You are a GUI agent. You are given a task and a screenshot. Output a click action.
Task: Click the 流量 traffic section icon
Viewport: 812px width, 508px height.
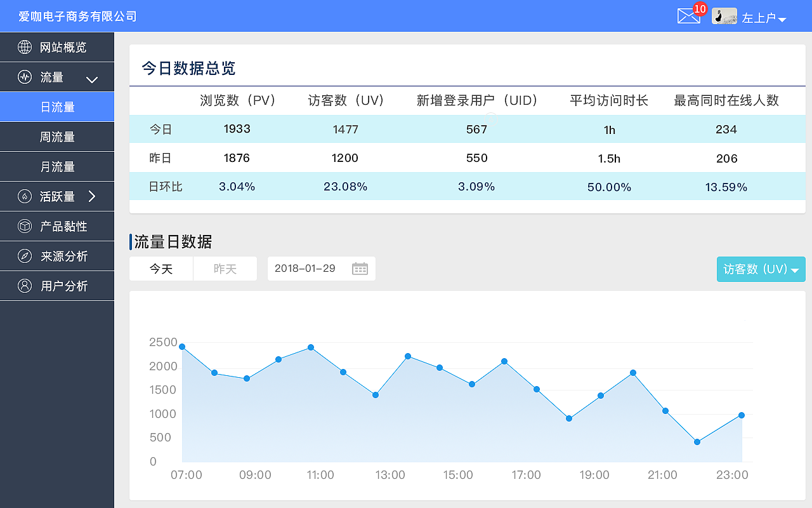(23, 77)
